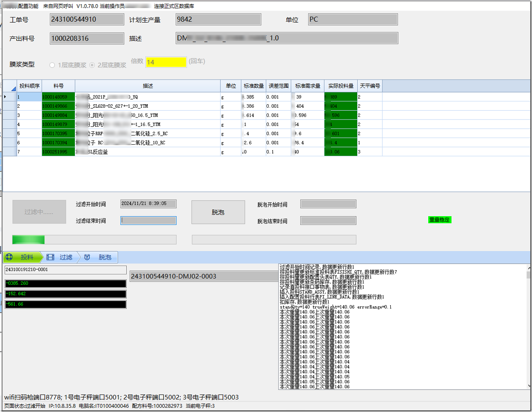The width and height of the screenshot is (532, 412).
Task: Click the 天平编号 column header
Action: tap(370, 86)
